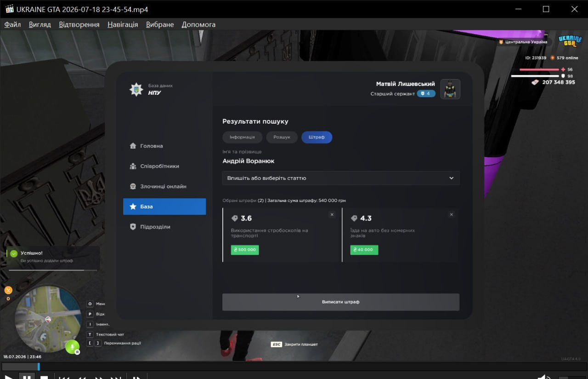Click the green microphone voice icon
The height and width of the screenshot is (379, 588).
click(72, 347)
